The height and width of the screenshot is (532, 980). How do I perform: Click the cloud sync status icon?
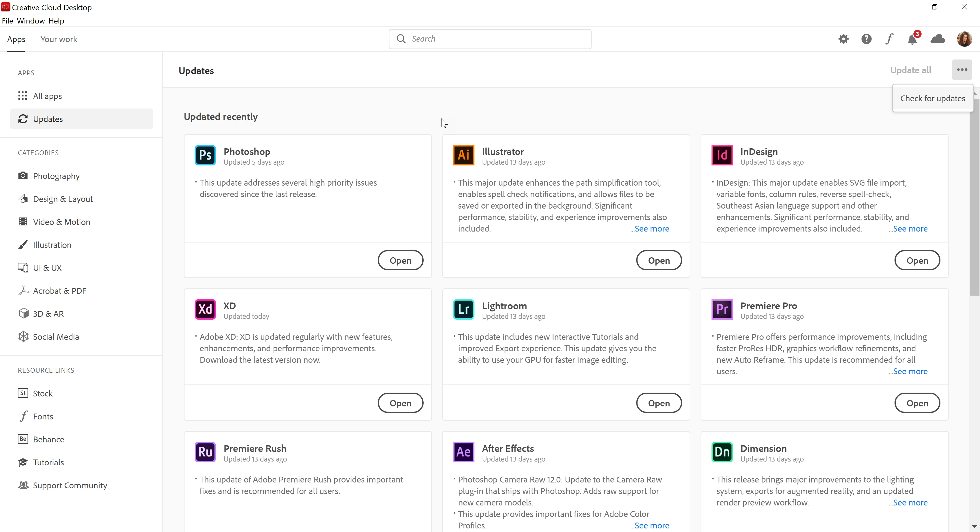point(937,39)
